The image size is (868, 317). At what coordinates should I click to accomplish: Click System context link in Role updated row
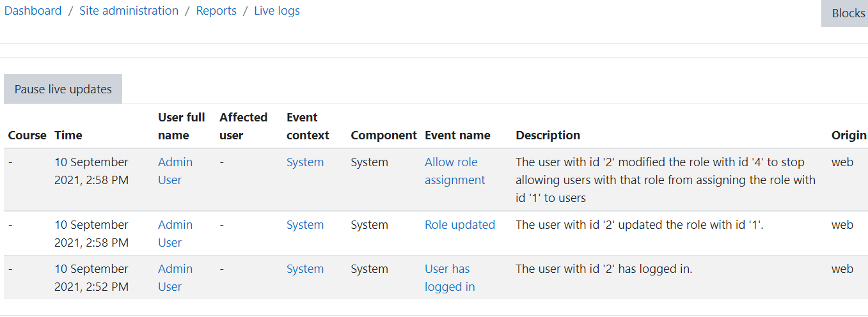305,225
